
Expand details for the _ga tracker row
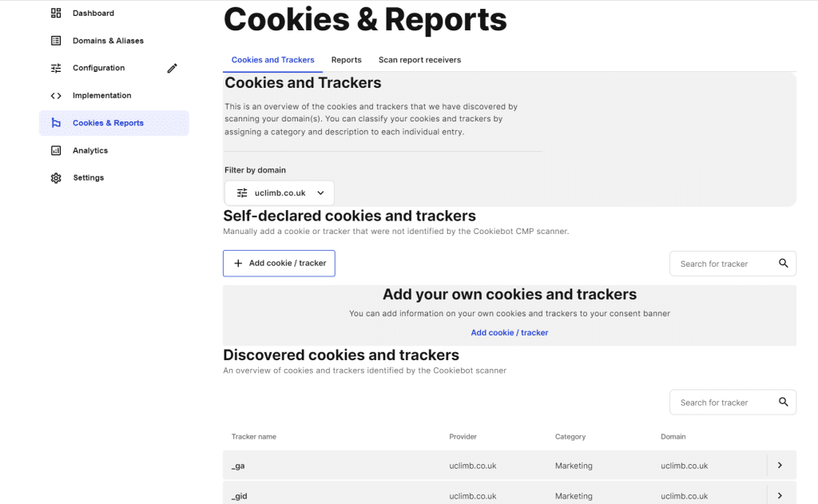pos(781,466)
